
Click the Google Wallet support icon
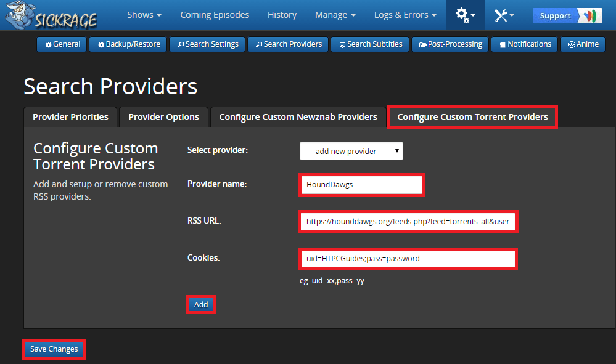[x=590, y=16]
